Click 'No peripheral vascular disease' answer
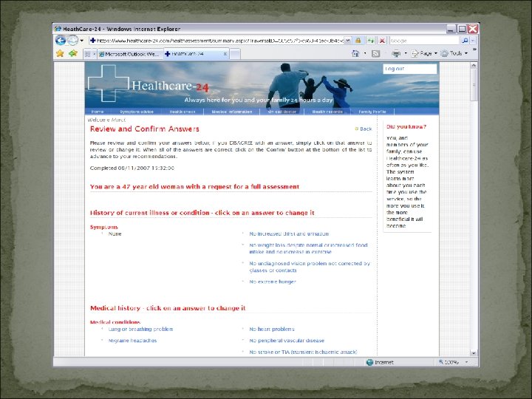The image size is (532, 399). pyautogui.click(x=287, y=341)
